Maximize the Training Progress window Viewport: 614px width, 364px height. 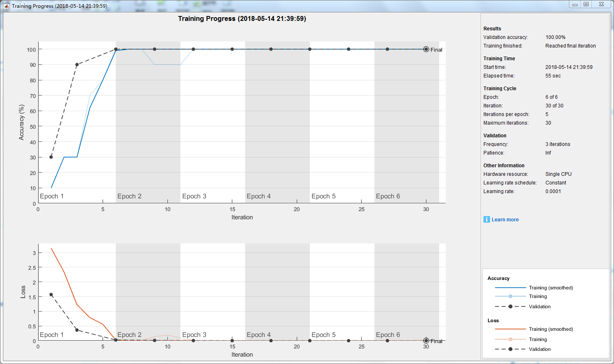click(586, 5)
